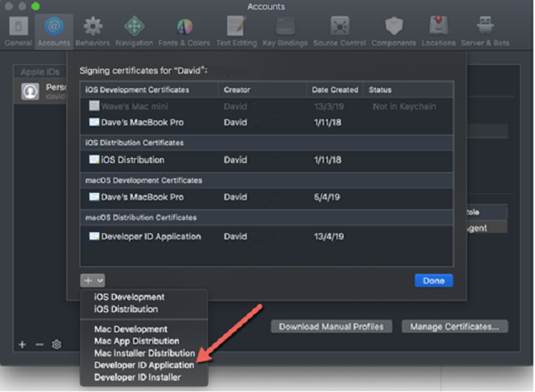Click Download Manual Profiles button
Image resolution: width=535 pixels, height=392 pixels.
pos(331,327)
